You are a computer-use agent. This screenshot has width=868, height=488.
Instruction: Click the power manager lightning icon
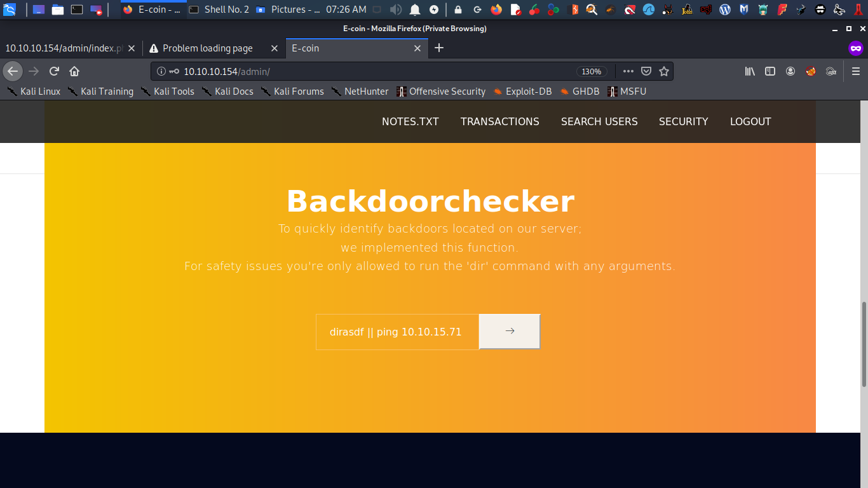pyautogui.click(x=434, y=10)
